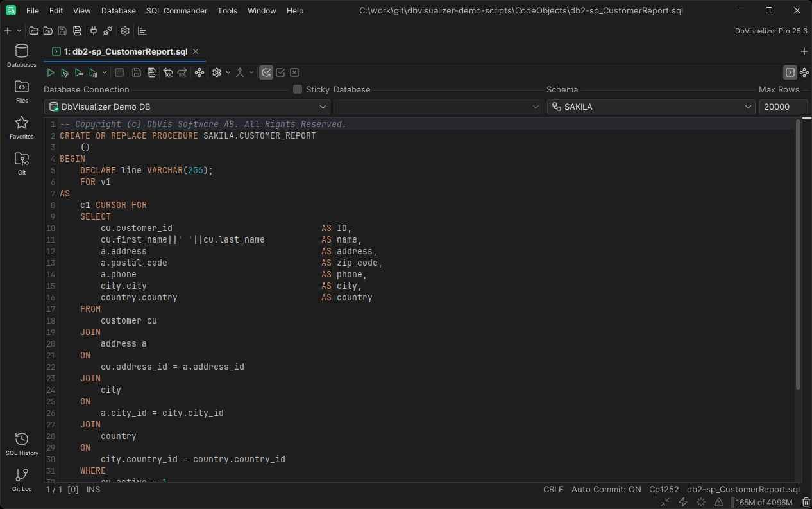Show the SQL History panel
This screenshot has width=812, height=509.
pos(21,444)
